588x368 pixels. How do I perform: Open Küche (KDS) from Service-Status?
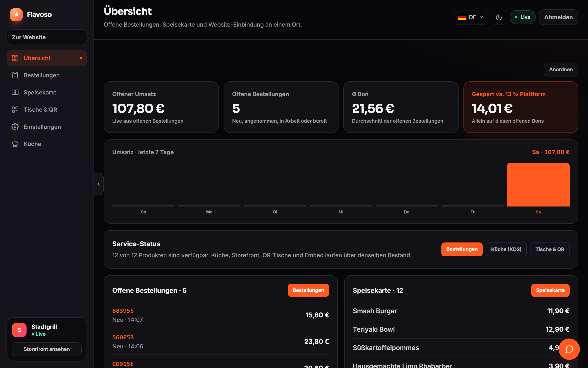coord(506,249)
